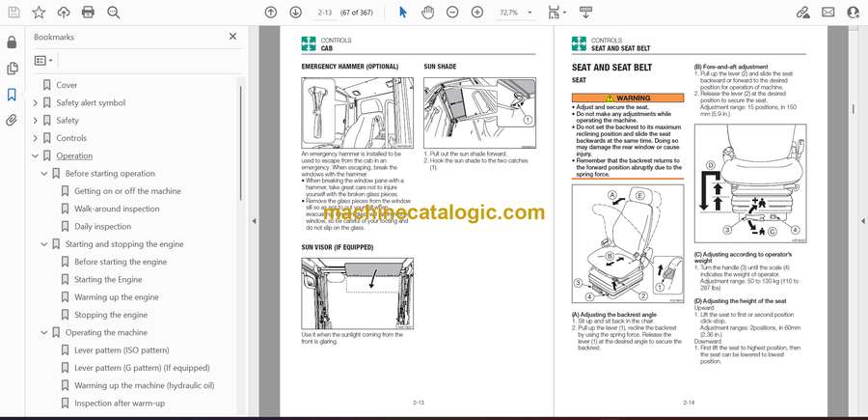Open Before starting operation bookmark
This screenshot has height=420, width=868.
coord(110,174)
